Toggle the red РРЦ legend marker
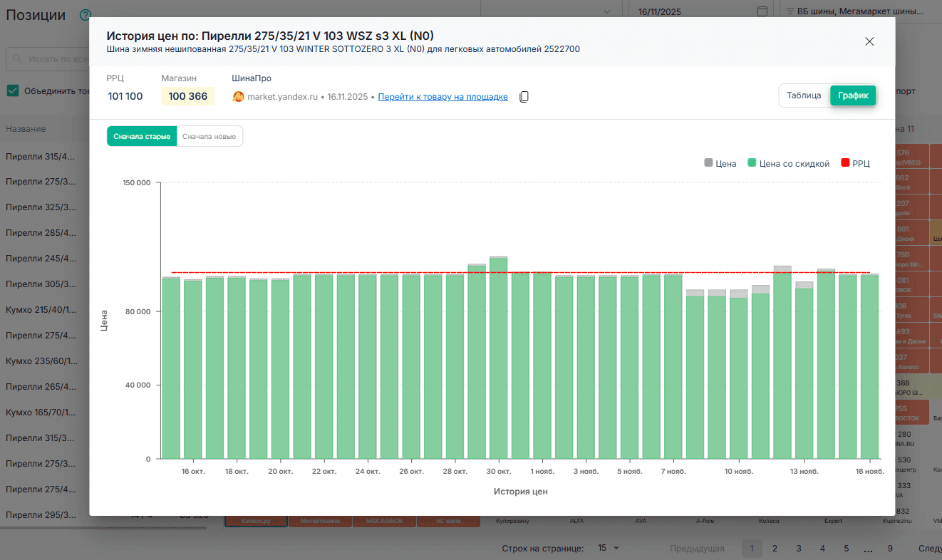Viewport: 942px width, 560px height. click(x=845, y=163)
